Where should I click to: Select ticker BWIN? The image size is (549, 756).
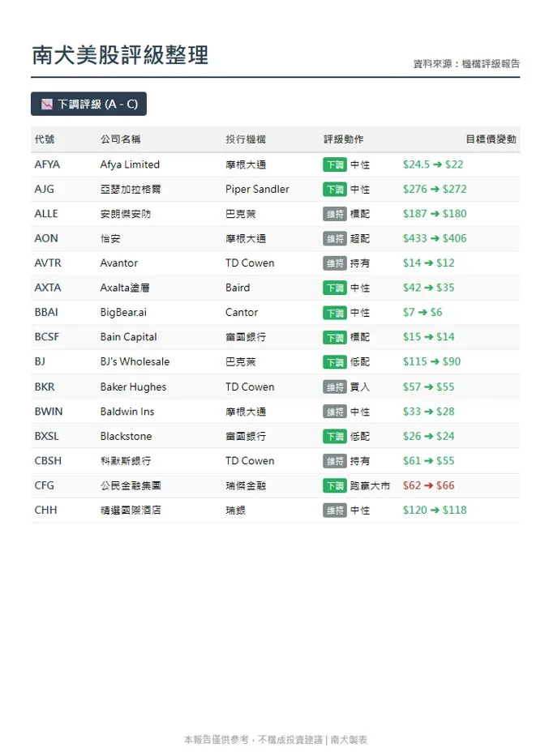(48, 412)
